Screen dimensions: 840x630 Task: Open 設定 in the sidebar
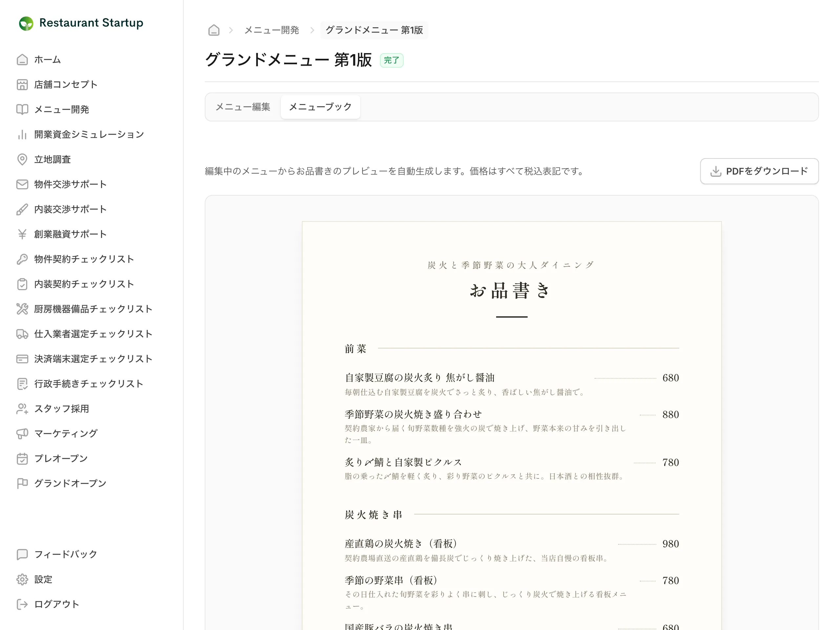(x=43, y=579)
